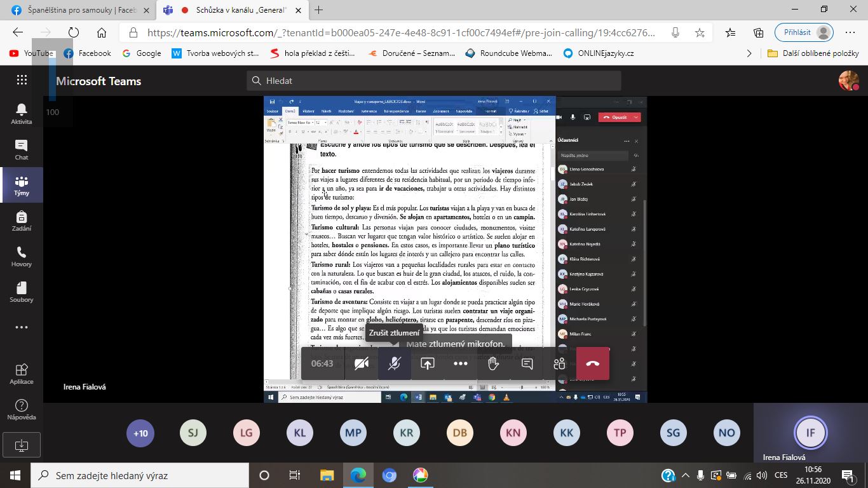Hang up the call with red button
This screenshot has width=868, height=488.
tap(592, 363)
